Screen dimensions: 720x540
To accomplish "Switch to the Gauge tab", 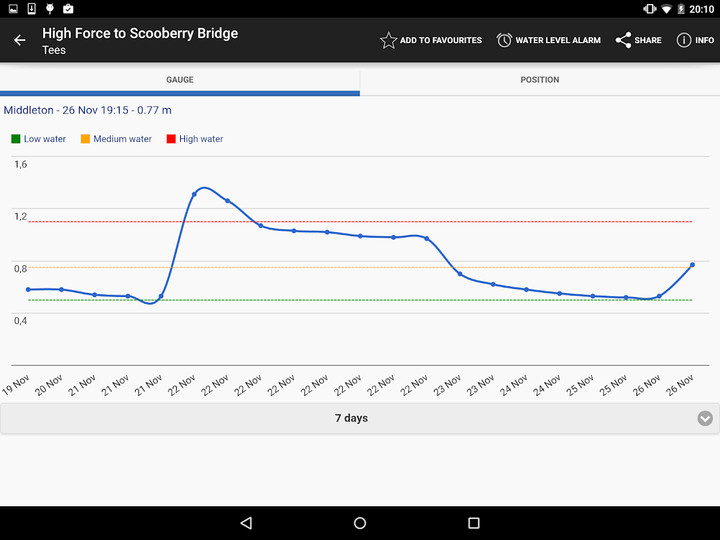I will [x=180, y=80].
